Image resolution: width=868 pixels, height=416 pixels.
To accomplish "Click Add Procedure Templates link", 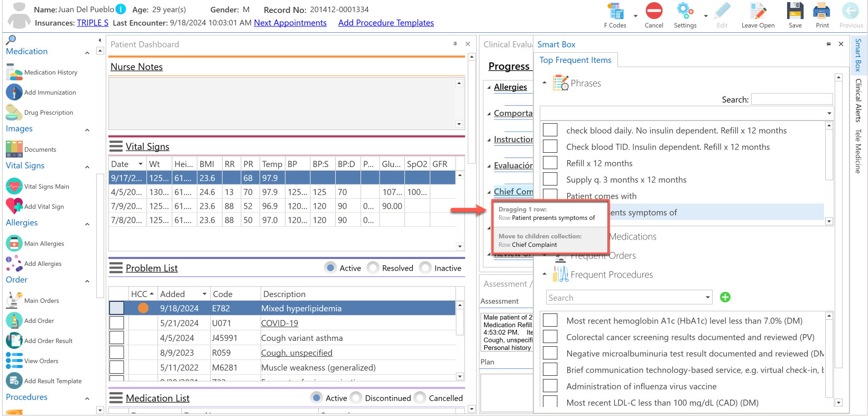I will click(386, 23).
